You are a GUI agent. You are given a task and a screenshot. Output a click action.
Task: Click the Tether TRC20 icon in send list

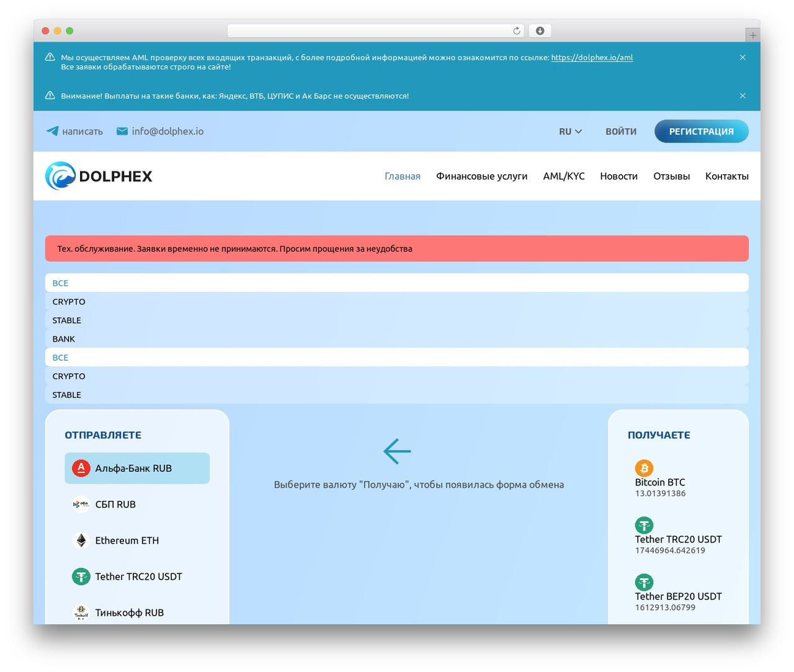[x=81, y=577]
